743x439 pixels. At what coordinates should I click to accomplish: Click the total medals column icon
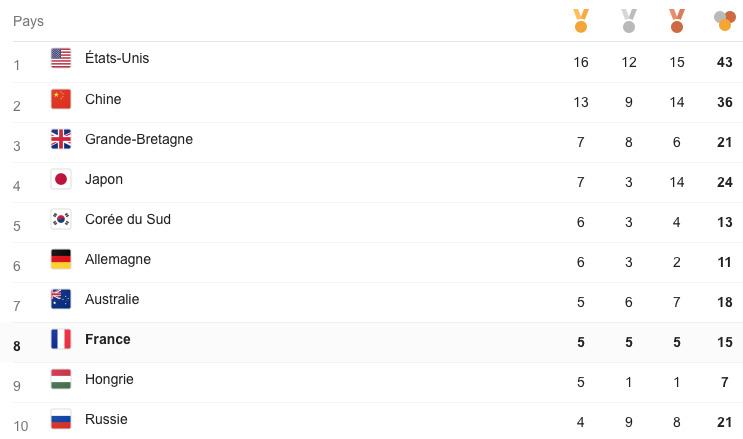(724, 20)
